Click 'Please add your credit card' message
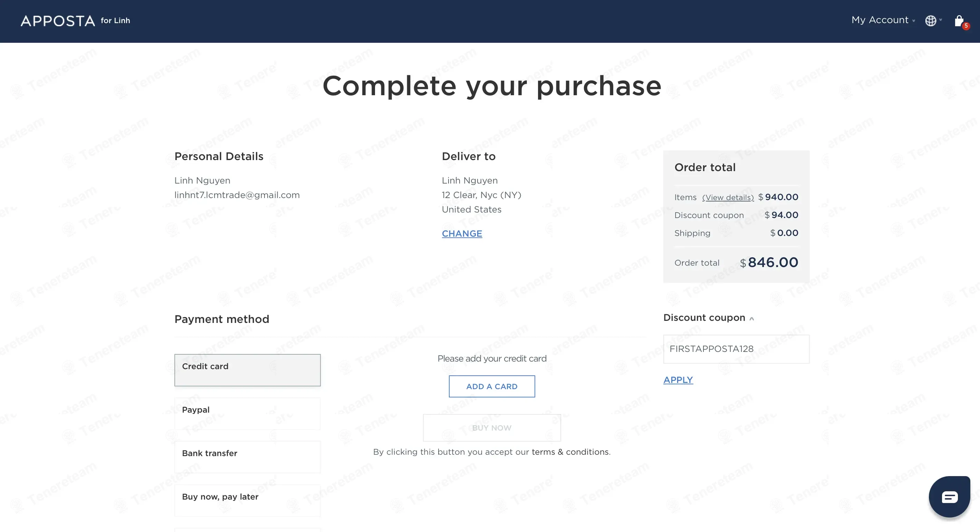Viewport: 980px width, 532px height. click(492, 358)
